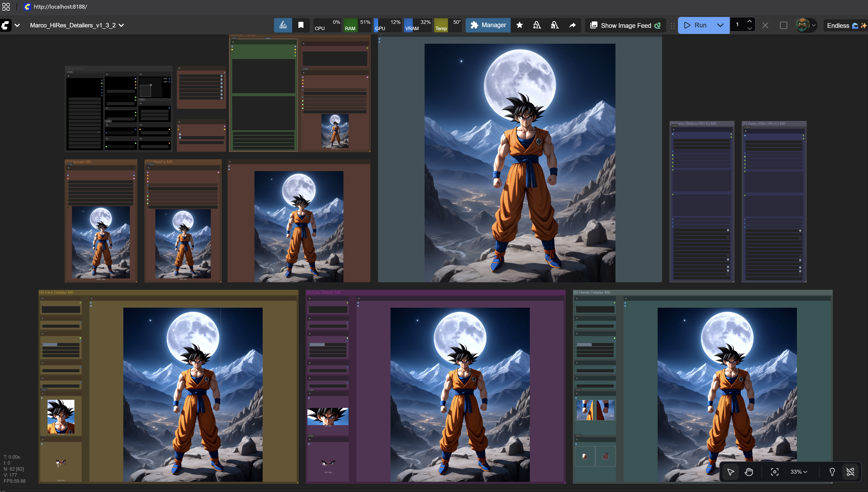Click the Run button
868x492 pixels.
(696, 25)
